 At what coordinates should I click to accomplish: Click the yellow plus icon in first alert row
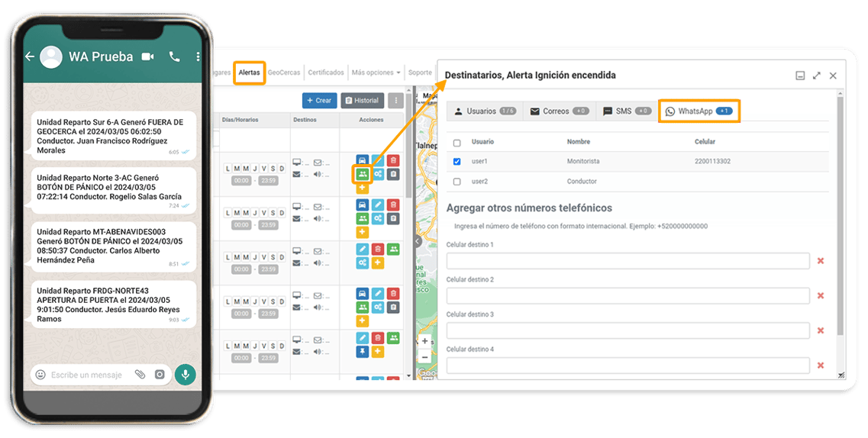click(362, 188)
